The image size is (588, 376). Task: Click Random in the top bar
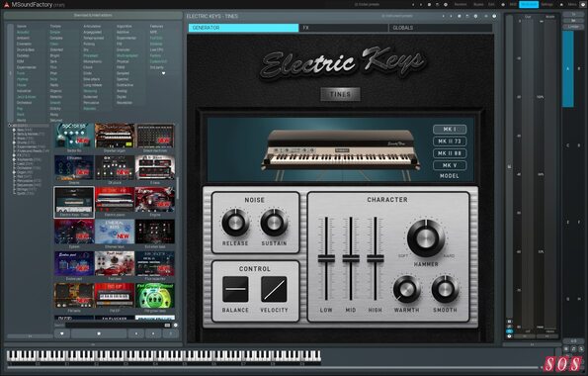click(x=461, y=5)
